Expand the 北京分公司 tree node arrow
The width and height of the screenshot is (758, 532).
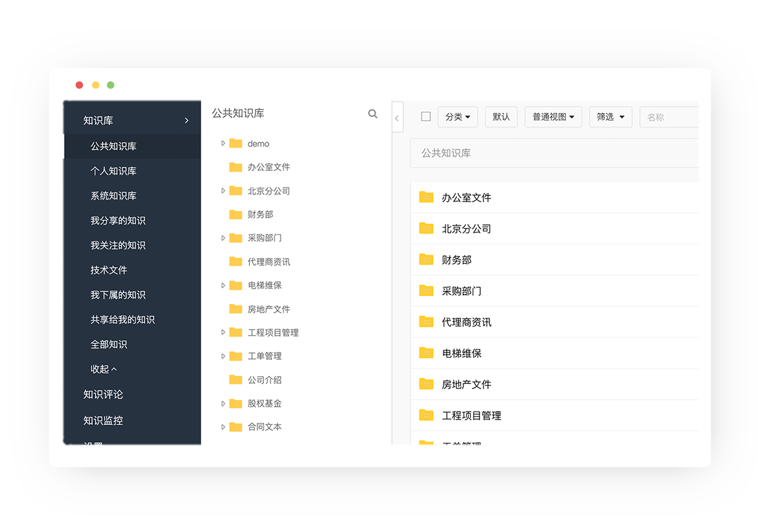point(223,191)
